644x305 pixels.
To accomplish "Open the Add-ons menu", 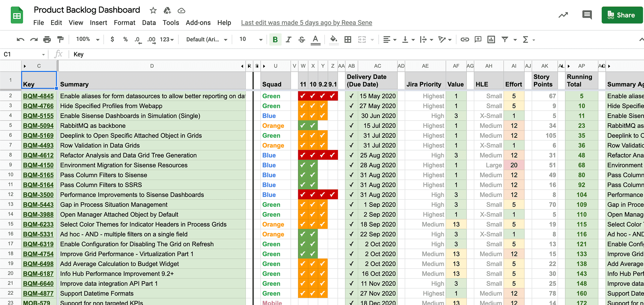I will point(198,22).
